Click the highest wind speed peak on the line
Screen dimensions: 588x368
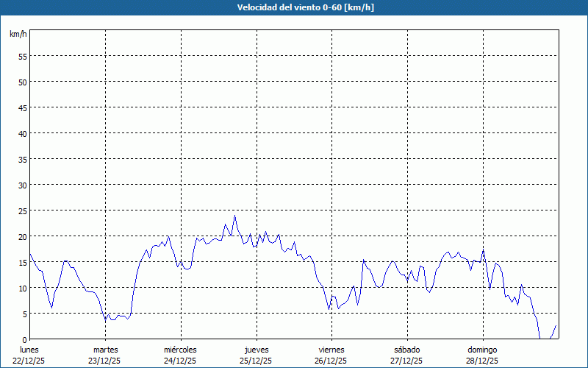[x=234, y=216]
